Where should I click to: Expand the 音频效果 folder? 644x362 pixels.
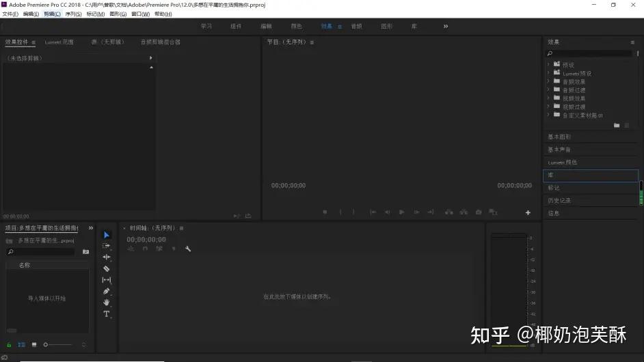coord(548,81)
